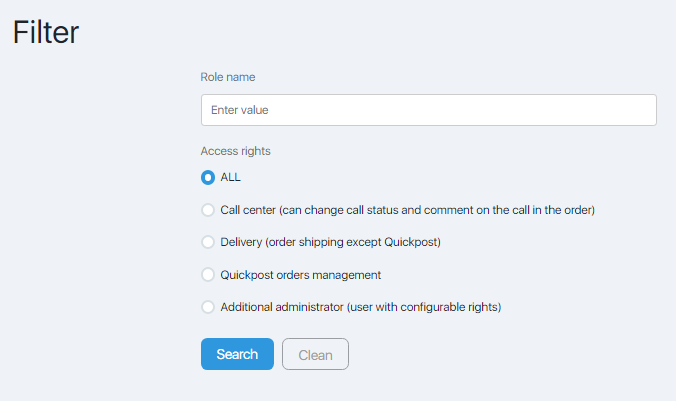Click the 'Enter value' placeholder text

[x=240, y=110]
